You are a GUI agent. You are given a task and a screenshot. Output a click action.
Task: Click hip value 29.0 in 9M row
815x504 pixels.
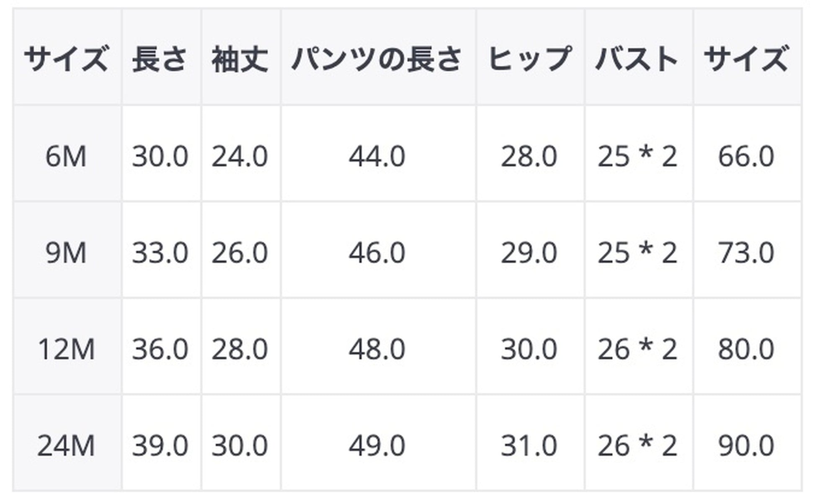529,253
